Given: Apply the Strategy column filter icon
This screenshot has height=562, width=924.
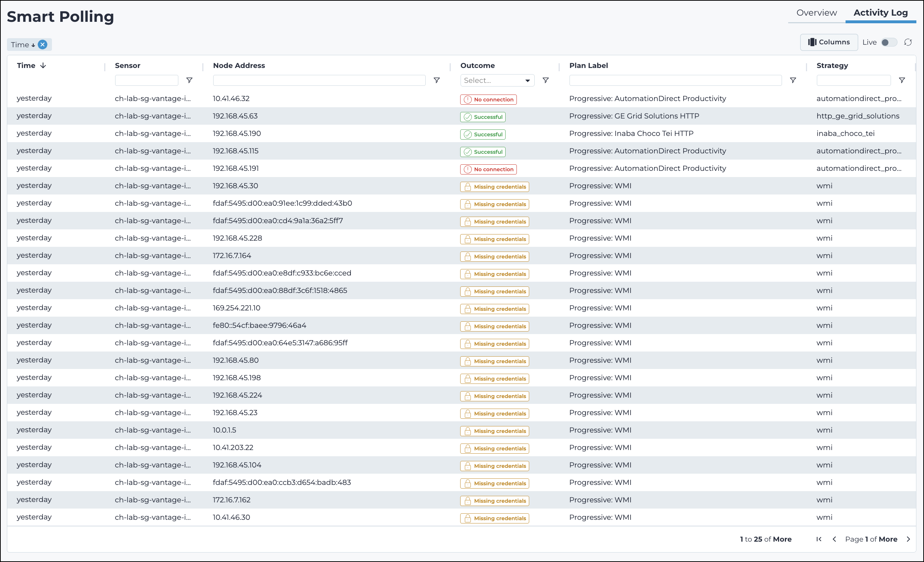Looking at the screenshot, I should [902, 80].
